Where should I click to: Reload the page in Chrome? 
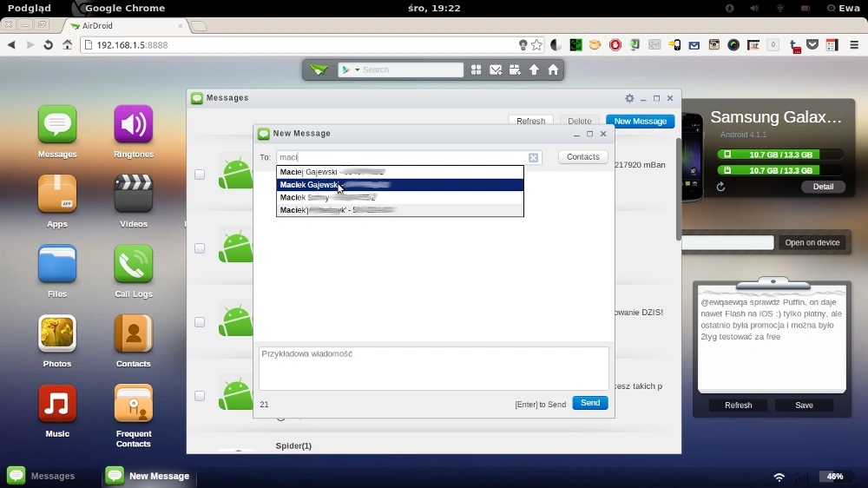click(48, 45)
